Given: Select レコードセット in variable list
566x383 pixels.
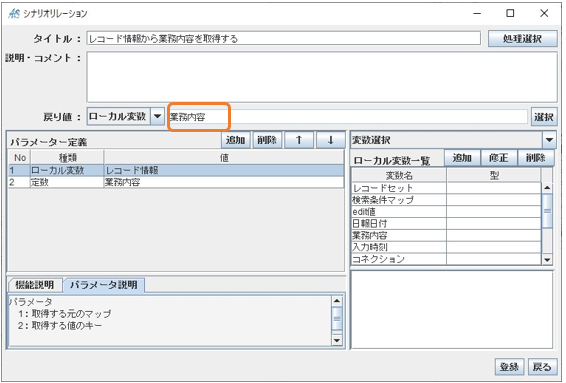Looking at the screenshot, I should [399, 188].
